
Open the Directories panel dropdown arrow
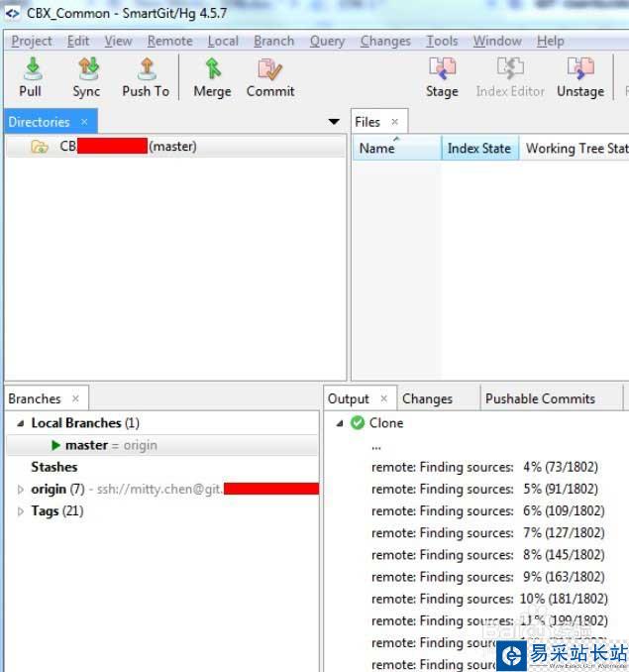point(334,122)
